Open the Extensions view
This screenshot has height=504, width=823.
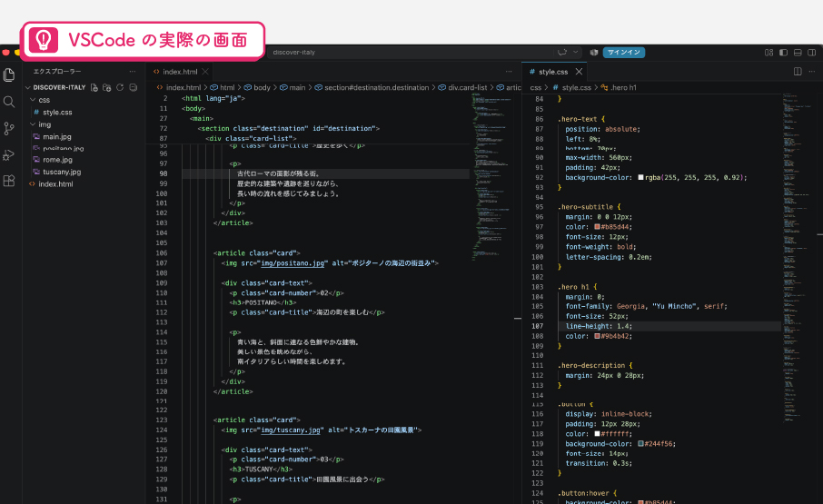pos(9,181)
